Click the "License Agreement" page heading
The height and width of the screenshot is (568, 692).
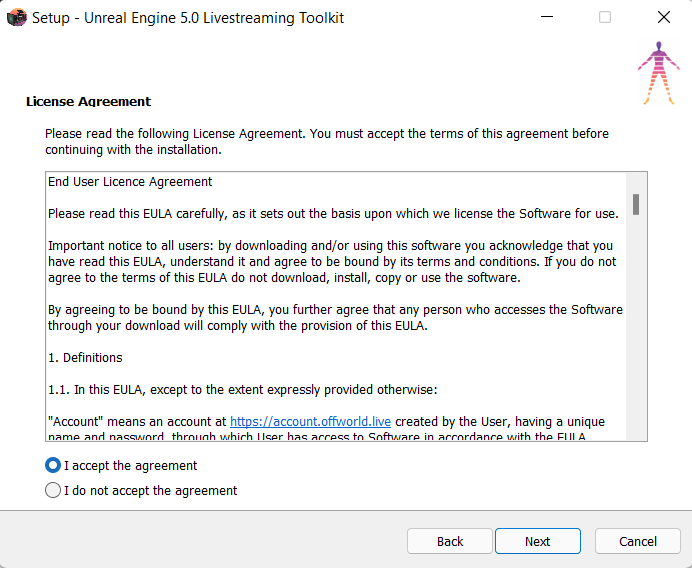[88, 102]
